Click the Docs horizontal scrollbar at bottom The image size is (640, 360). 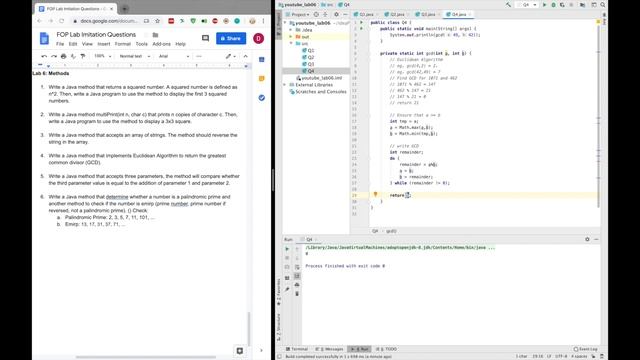[146, 357]
